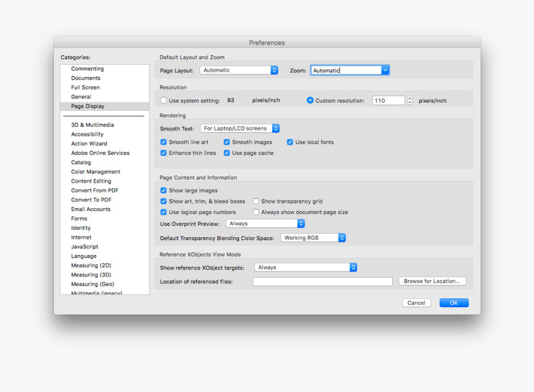Select Commenting in the Categories list

[87, 69]
